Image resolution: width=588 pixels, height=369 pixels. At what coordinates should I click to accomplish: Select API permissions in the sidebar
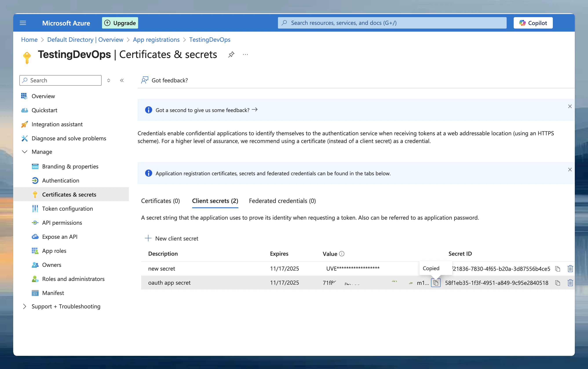point(62,222)
